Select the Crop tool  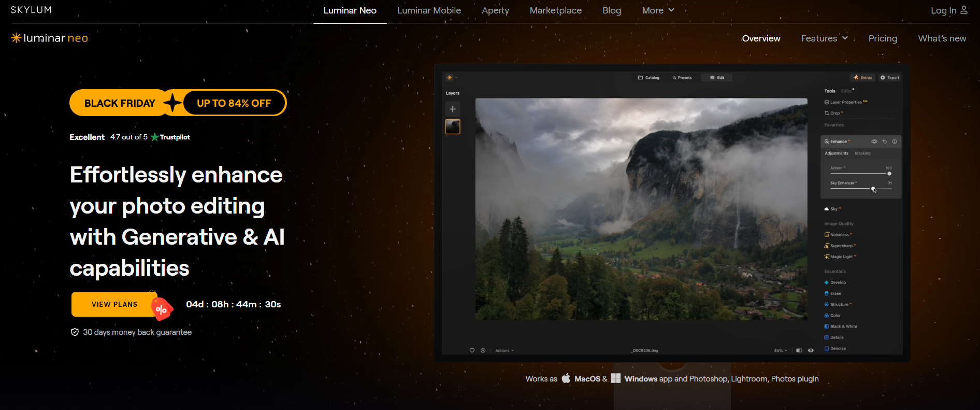click(834, 113)
